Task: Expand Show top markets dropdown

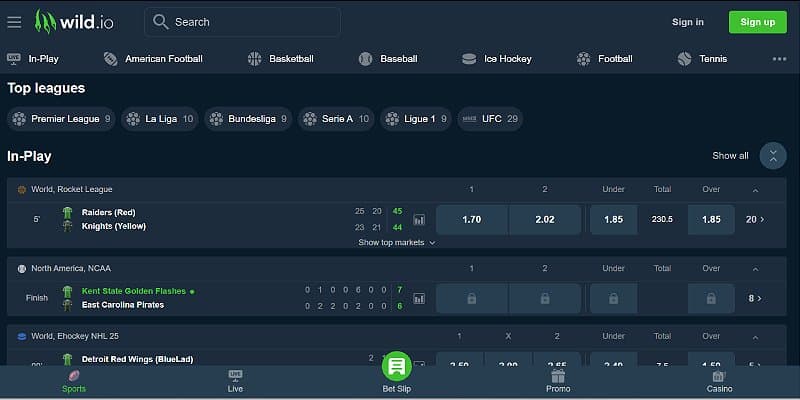Action: tap(397, 242)
